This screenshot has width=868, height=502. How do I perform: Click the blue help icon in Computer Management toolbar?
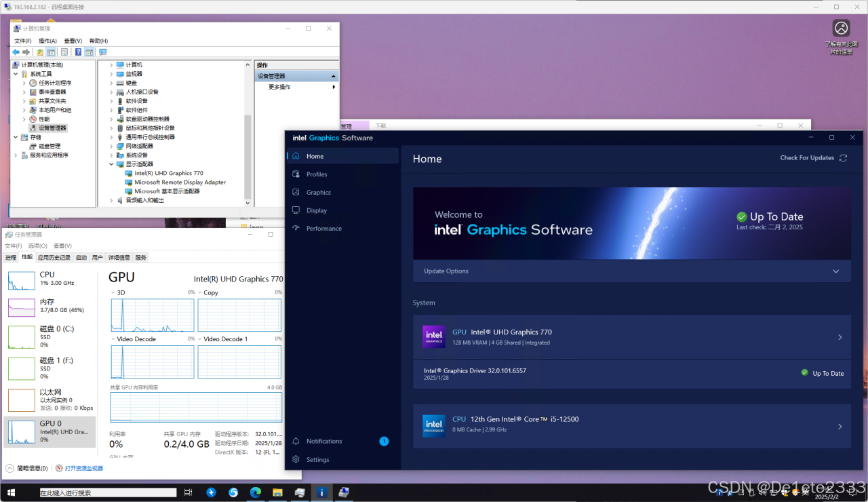78,52
